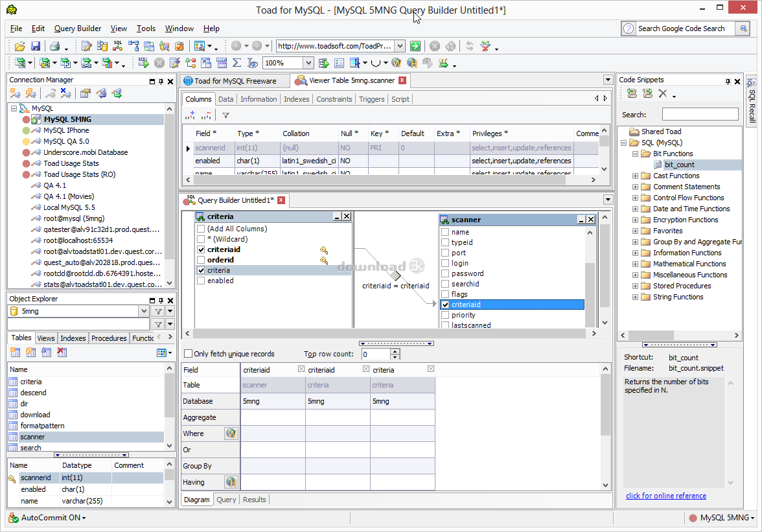762x532 pixels.
Task: Open the zoom percentage dropdown showing 100%
Action: (x=308, y=62)
